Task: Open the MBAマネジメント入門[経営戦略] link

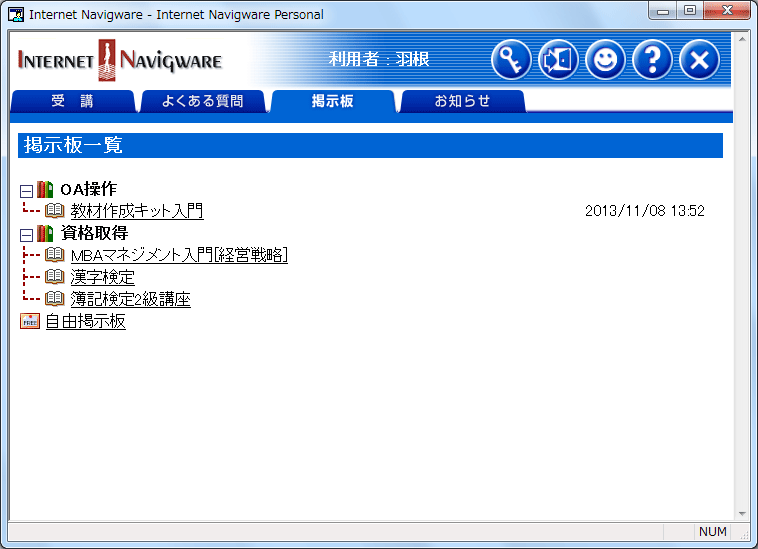Action: (x=179, y=255)
